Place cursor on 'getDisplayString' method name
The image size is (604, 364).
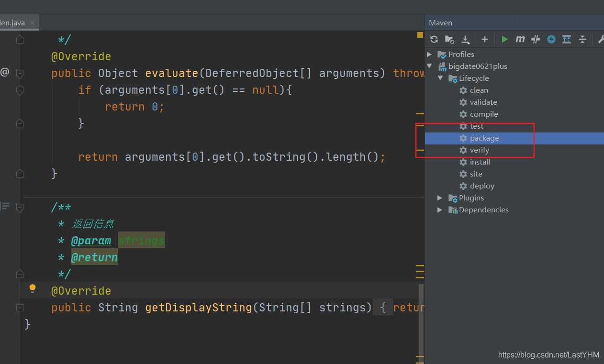tap(199, 308)
